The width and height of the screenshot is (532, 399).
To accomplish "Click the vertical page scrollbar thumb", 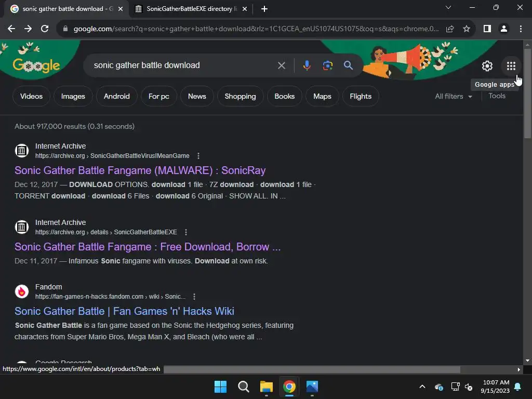I will (x=527, y=94).
